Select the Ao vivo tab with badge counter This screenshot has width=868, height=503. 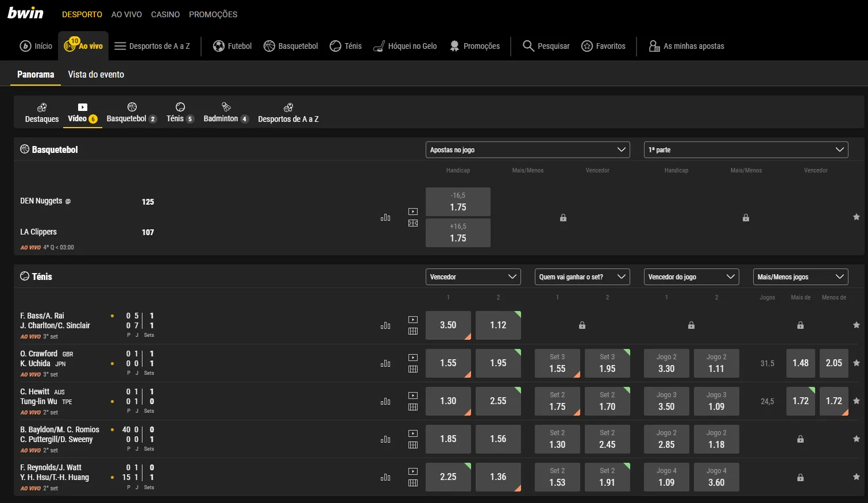click(83, 46)
